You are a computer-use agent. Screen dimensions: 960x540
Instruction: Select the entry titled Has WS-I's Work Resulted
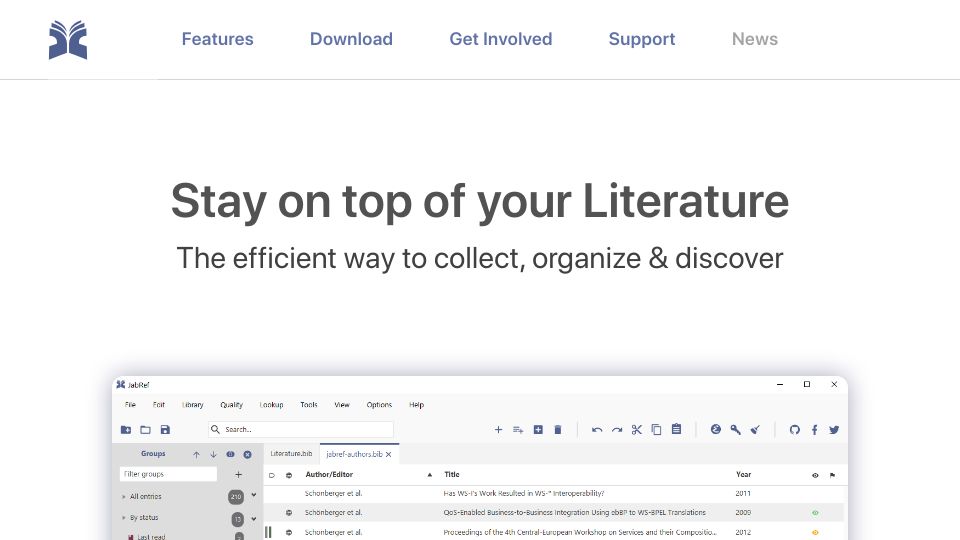tap(523, 493)
